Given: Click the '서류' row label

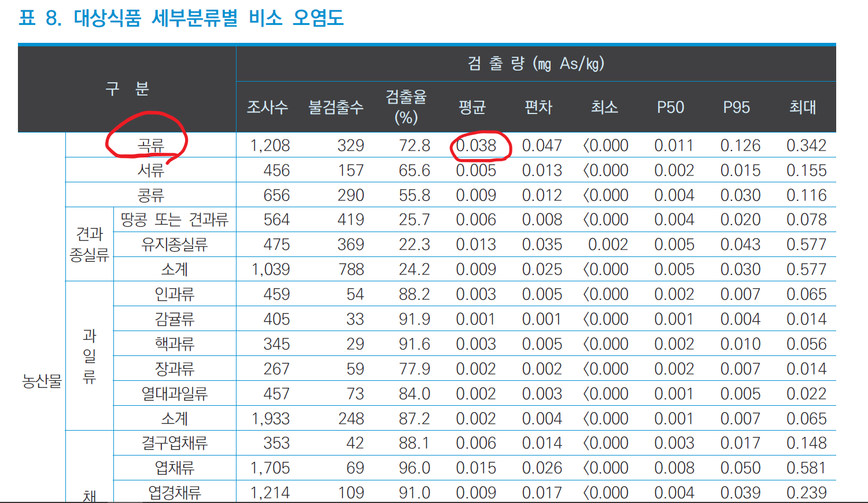Looking at the screenshot, I should 151,171.
